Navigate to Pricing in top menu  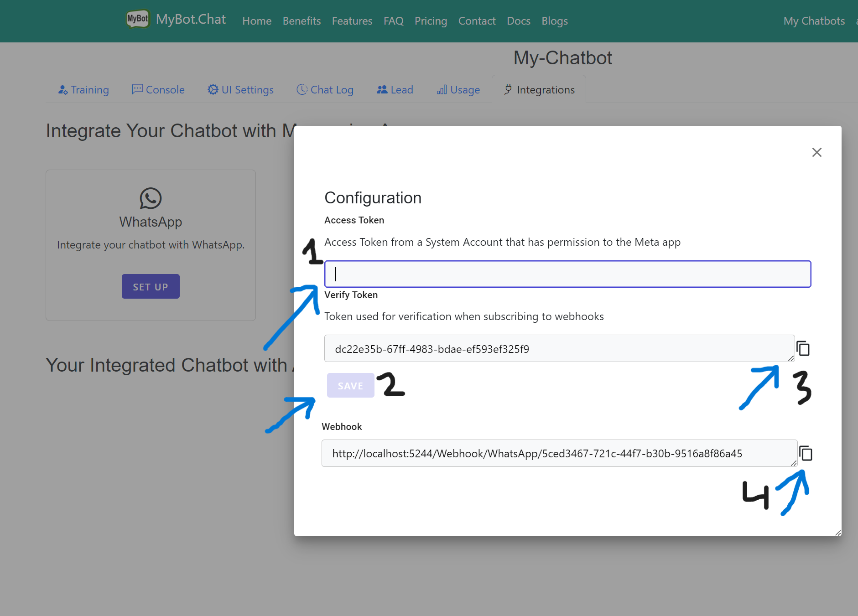click(431, 21)
